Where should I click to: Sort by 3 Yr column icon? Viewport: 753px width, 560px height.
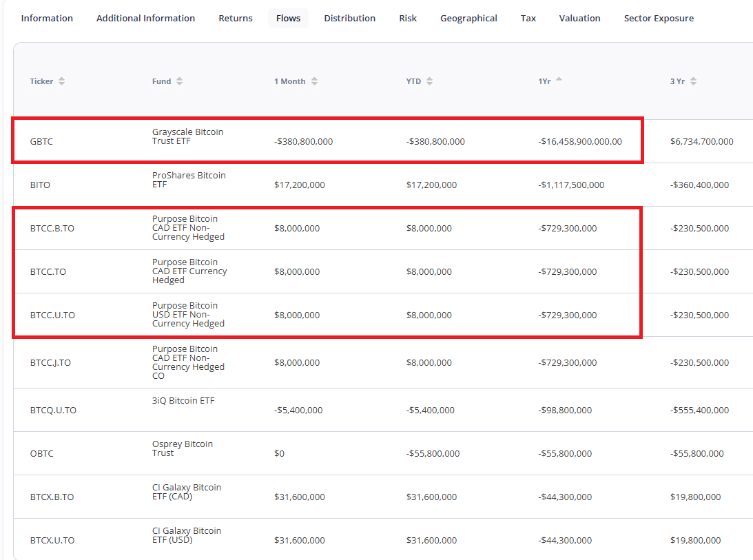693,81
